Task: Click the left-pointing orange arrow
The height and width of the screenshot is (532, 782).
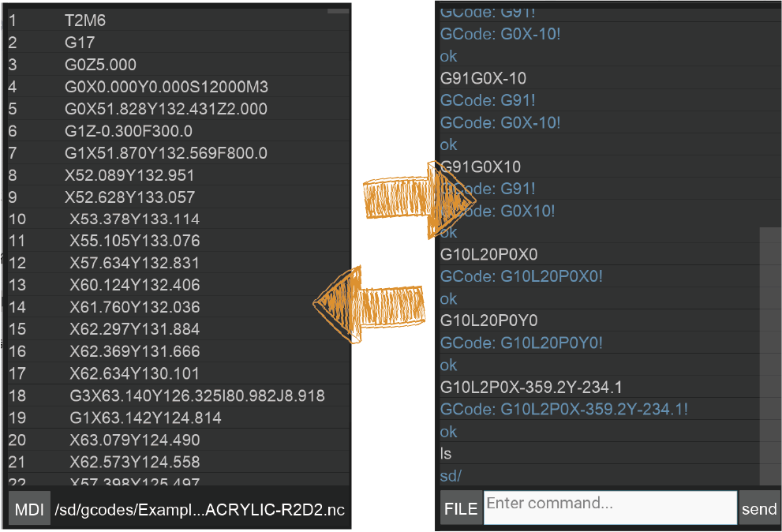Action: pyautogui.click(x=369, y=305)
